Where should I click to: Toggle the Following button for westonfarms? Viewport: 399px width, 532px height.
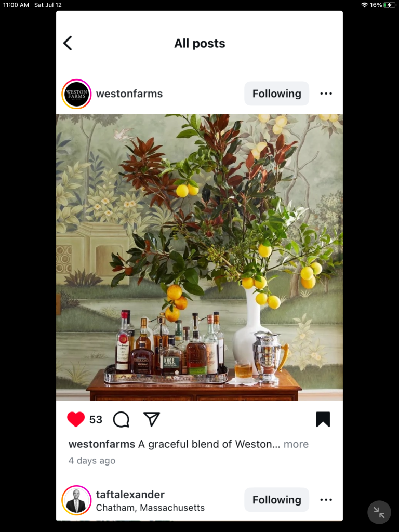276,94
